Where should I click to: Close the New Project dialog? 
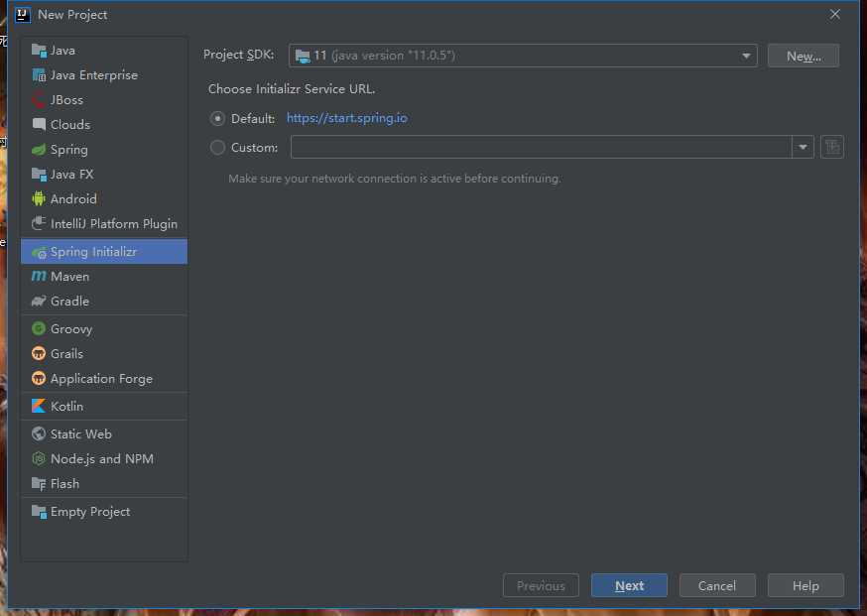pos(835,14)
